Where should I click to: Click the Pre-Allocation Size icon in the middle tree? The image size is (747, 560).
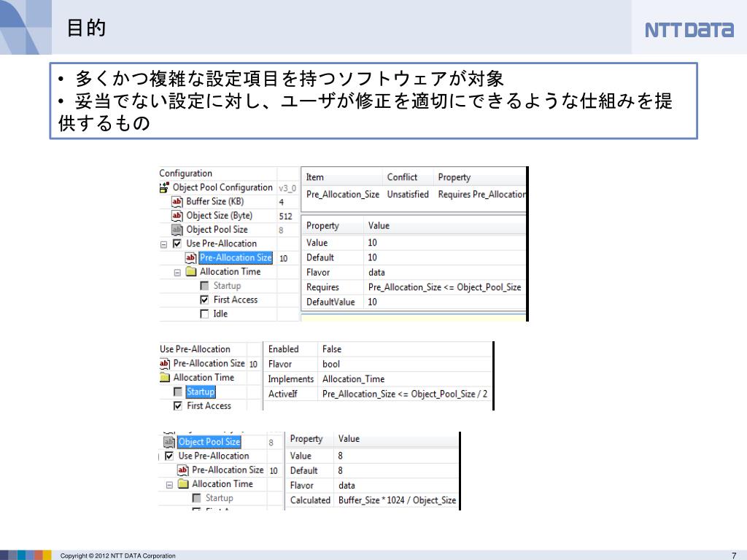pyautogui.click(x=165, y=363)
